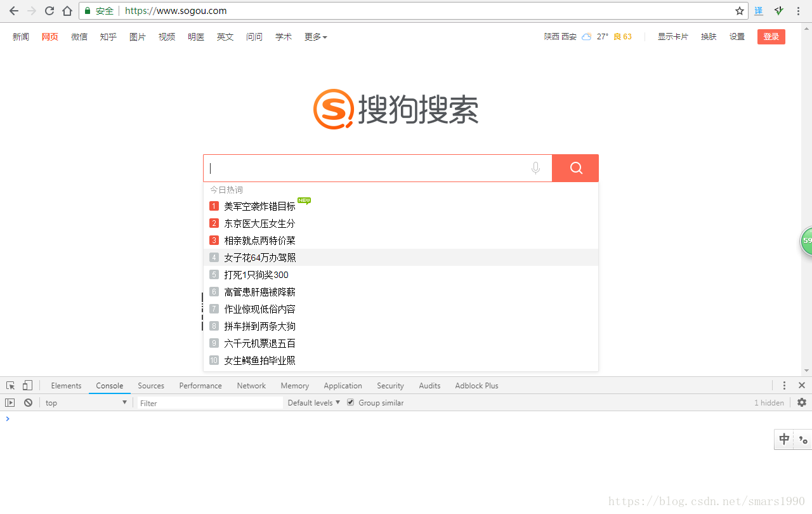The image size is (812, 514).
Task: Open the Audits tab
Action: click(x=429, y=385)
